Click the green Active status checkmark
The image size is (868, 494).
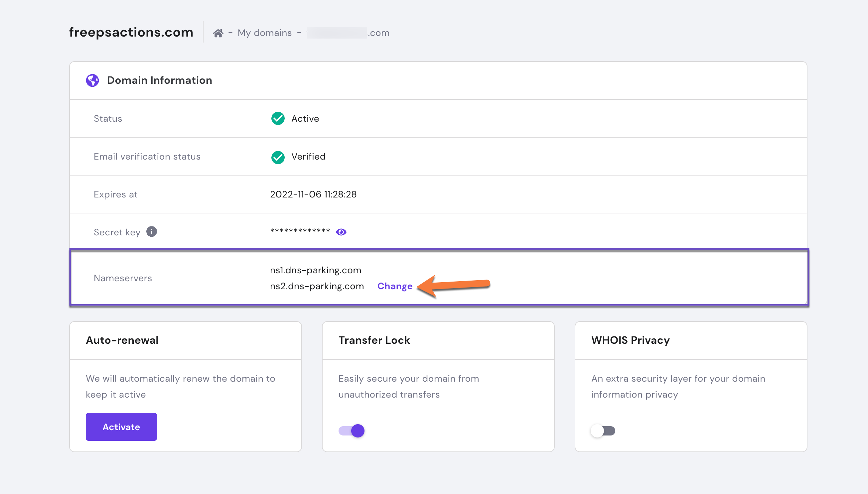[x=278, y=118]
